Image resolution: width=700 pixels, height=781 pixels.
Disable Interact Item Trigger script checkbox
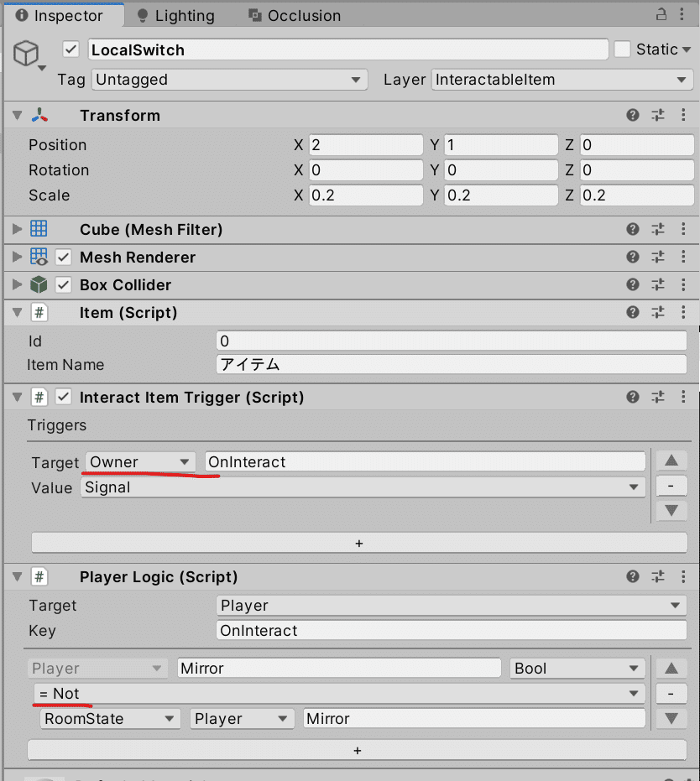[63, 398]
